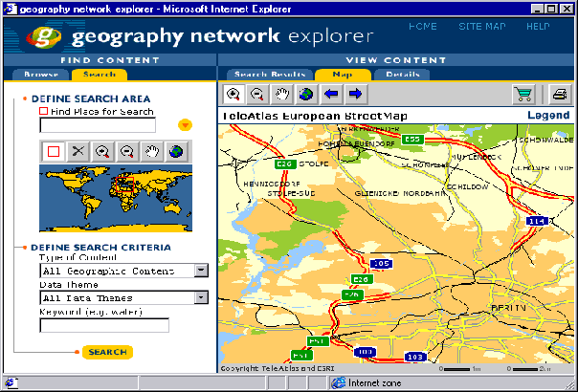Switch to the Search tab
The width and height of the screenshot is (578, 392).
tap(100, 75)
